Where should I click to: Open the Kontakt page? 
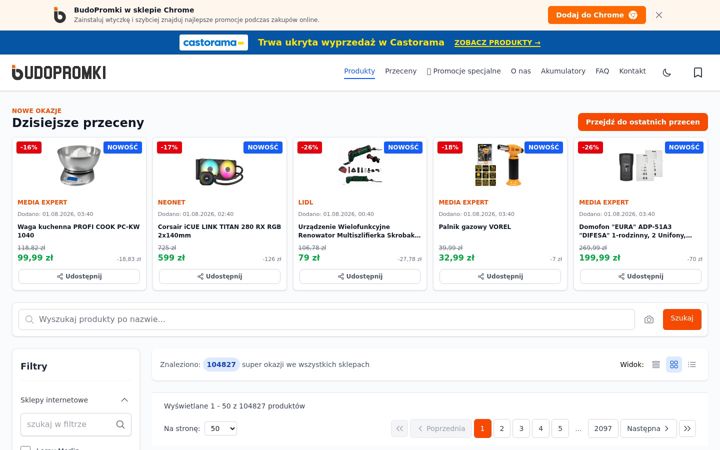tap(632, 71)
